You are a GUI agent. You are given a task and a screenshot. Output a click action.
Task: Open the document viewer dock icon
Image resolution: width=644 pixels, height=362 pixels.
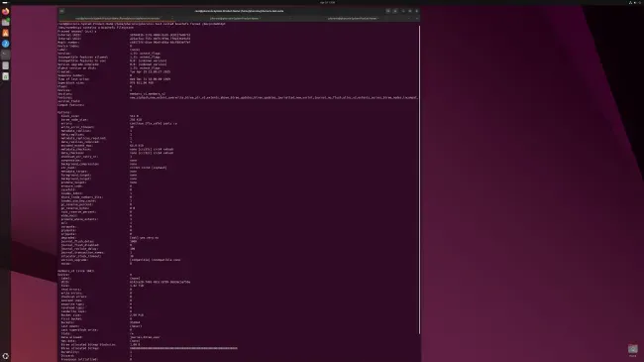tap(5, 65)
